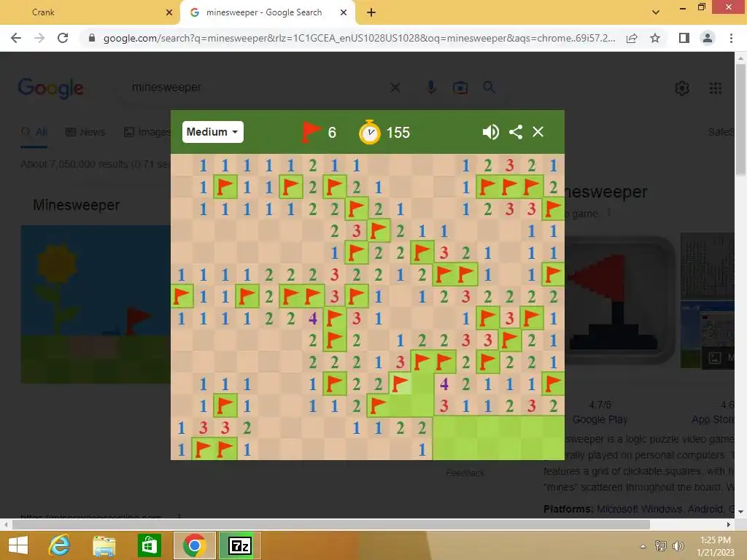Open the Chrome profile menu
Screen dimensions: 747x560
pyautogui.click(x=708, y=38)
